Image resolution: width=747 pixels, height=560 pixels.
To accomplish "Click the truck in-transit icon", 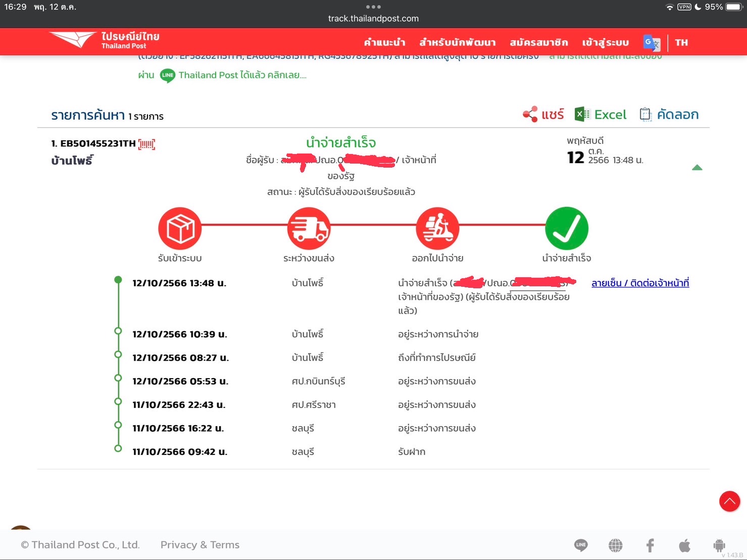I will click(x=309, y=228).
